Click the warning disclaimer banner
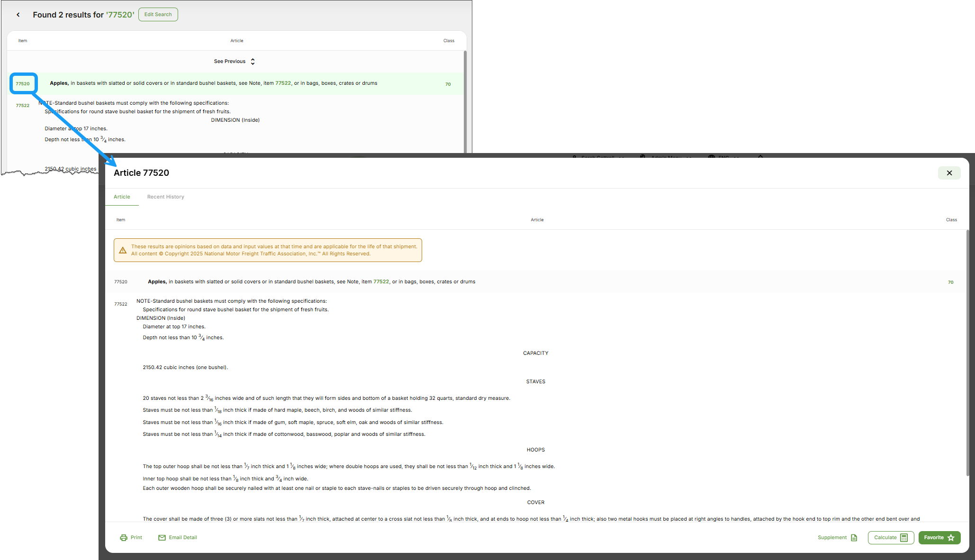975x560 pixels. [x=268, y=250]
